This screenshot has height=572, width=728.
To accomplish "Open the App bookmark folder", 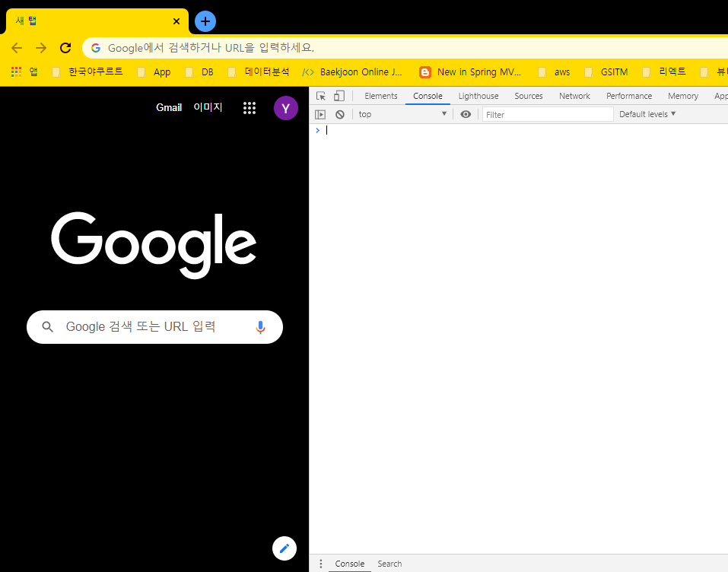I will click(154, 72).
